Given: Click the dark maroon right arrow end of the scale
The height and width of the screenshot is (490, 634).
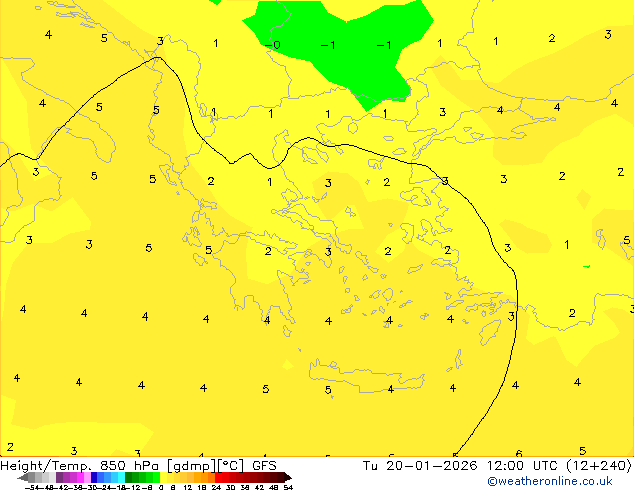Looking at the screenshot, I should 287,477.
